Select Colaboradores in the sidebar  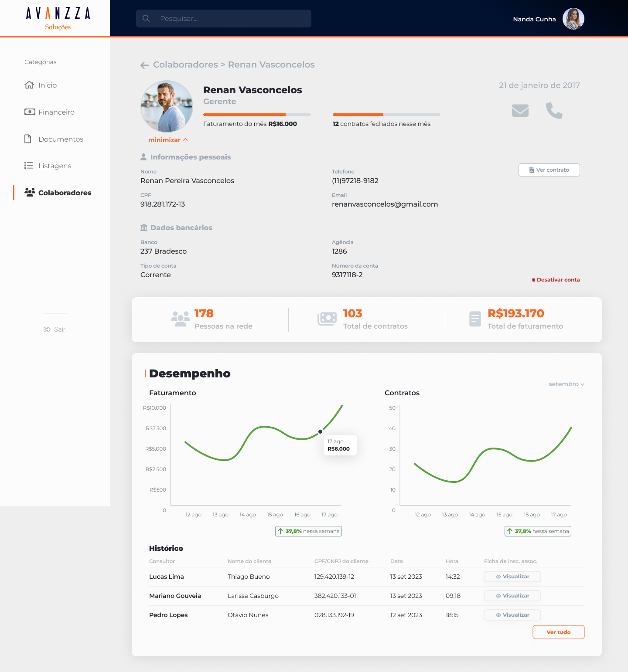point(58,193)
